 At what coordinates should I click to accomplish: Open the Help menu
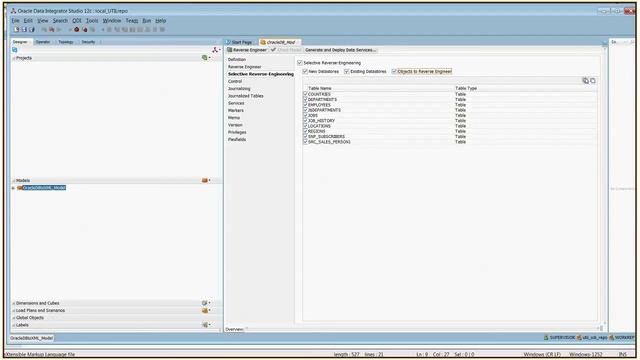(x=161, y=20)
